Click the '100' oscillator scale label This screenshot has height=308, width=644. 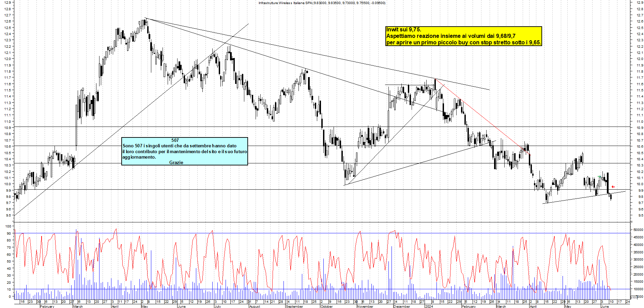click(x=7, y=226)
